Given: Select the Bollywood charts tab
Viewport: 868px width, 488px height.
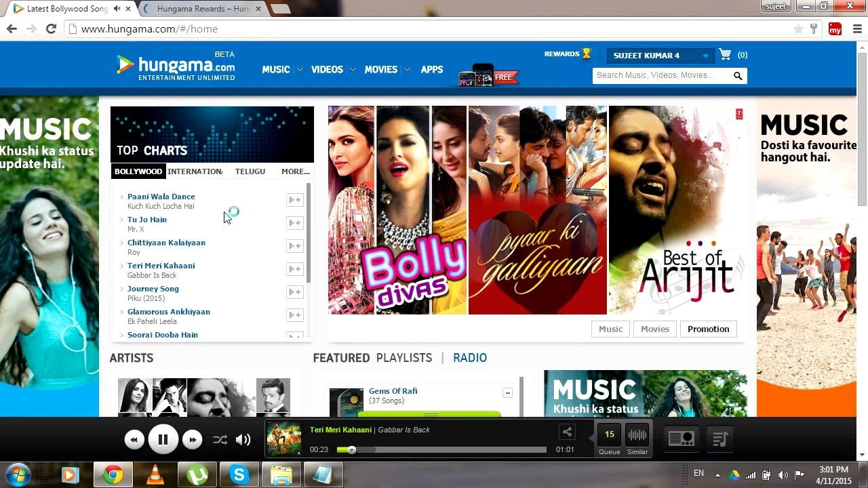Looking at the screenshot, I should point(138,171).
